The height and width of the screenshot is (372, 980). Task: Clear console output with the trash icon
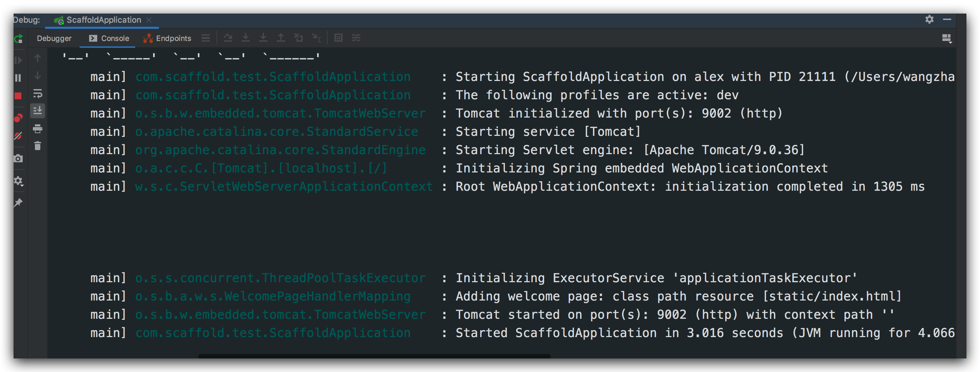(x=37, y=146)
